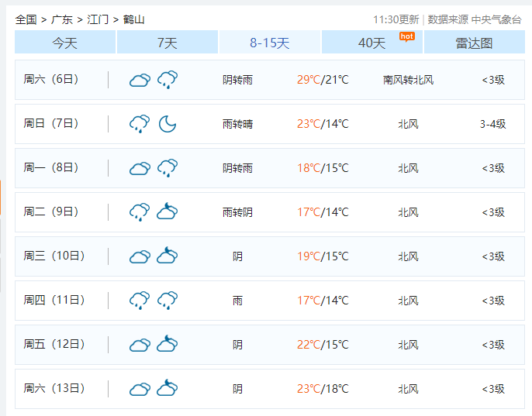Click the night-cloud icon in the 周二（9日）row
Viewport: 532px width, 416px height.
[x=168, y=211]
